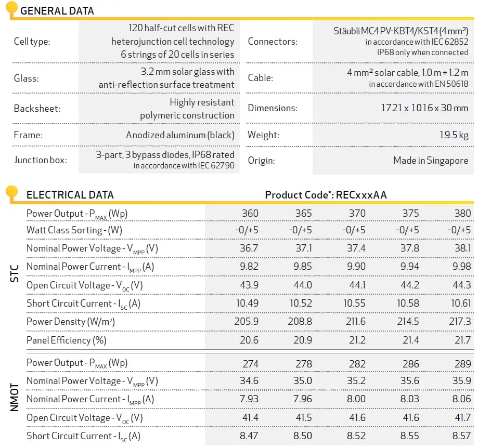
Task: Select 'Product Code*: RECxxxAA' text
Action: click(326, 195)
